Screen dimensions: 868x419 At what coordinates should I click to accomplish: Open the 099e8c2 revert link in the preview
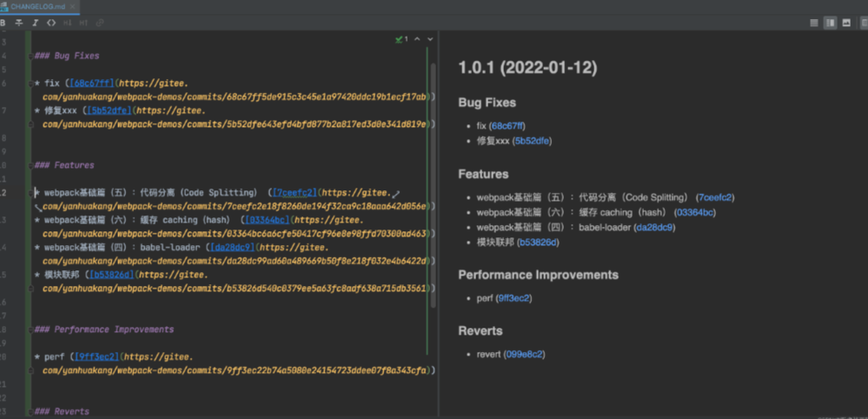pyautogui.click(x=526, y=355)
